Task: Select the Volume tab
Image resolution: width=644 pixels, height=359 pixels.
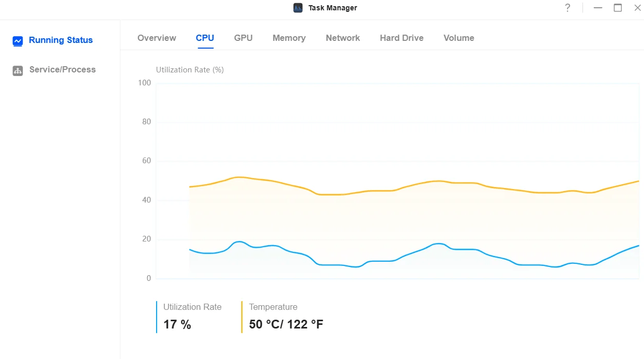Action: (x=458, y=38)
